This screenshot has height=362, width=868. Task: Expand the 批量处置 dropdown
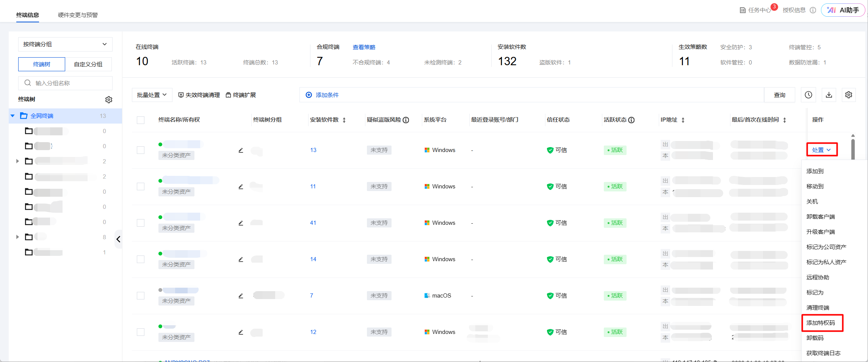(x=152, y=95)
